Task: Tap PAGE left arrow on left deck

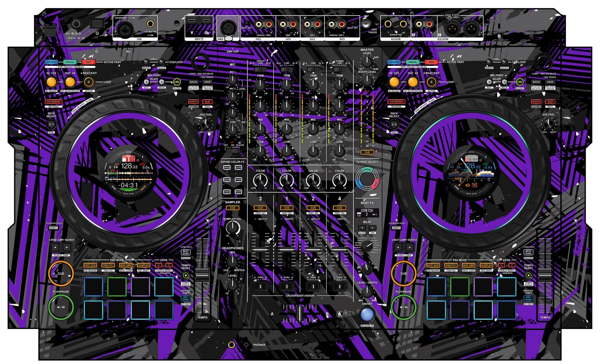Action: coord(158,265)
